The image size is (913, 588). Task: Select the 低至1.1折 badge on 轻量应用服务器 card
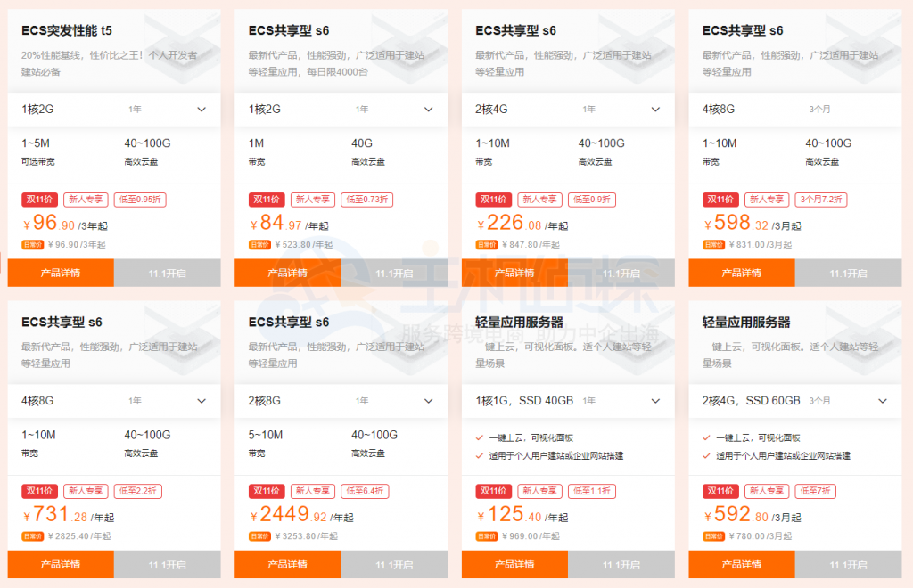(x=591, y=491)
